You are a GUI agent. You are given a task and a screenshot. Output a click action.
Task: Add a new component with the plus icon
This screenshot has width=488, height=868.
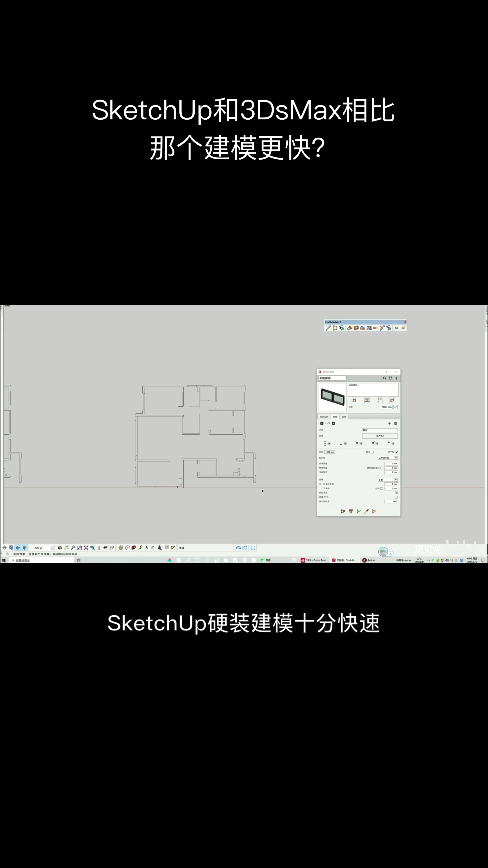pos(390,423)
